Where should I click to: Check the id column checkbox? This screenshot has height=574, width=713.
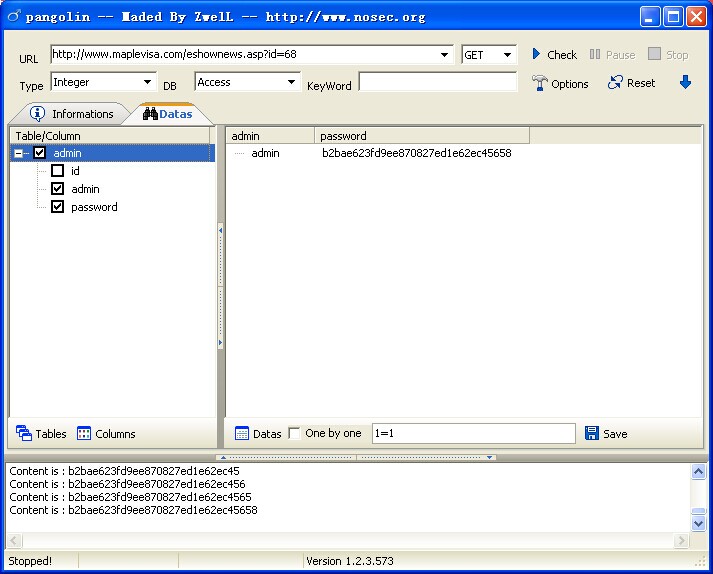point(57,171)
